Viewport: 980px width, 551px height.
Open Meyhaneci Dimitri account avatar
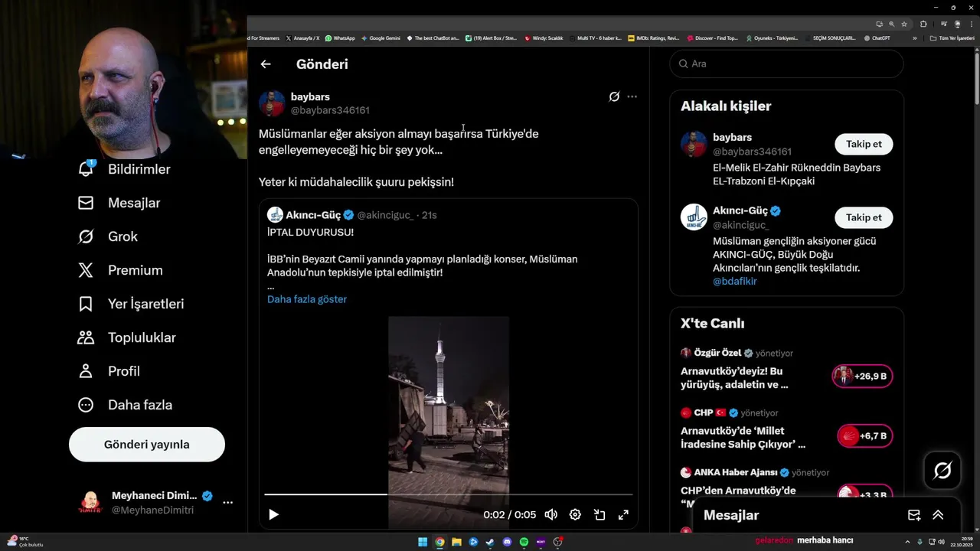[x=90, y=503]
